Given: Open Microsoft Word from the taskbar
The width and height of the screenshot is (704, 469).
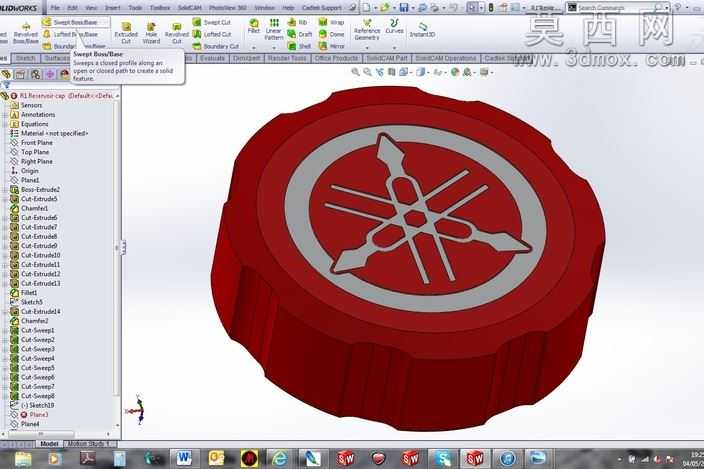Looking at the screenshot, I should coord(184,458).
